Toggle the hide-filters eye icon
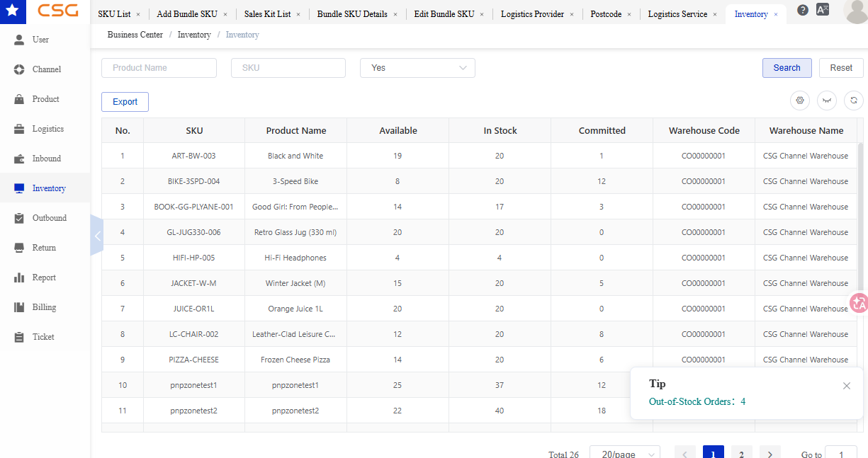 [x=827, y=101]
